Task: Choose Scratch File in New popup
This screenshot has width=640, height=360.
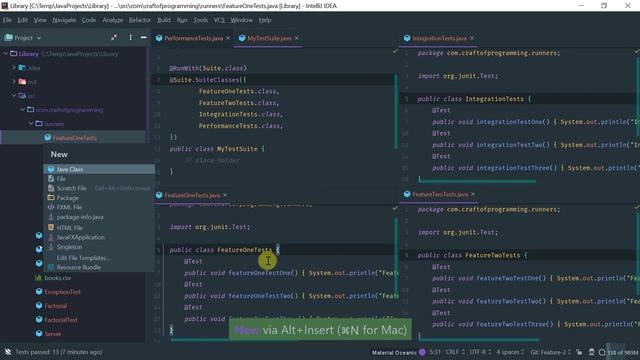Action: click(99, 188)
